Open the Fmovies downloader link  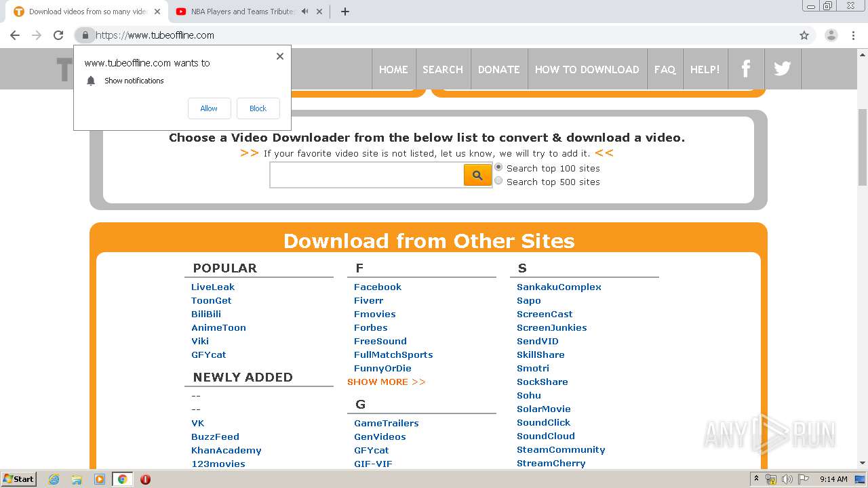(375, 314)
